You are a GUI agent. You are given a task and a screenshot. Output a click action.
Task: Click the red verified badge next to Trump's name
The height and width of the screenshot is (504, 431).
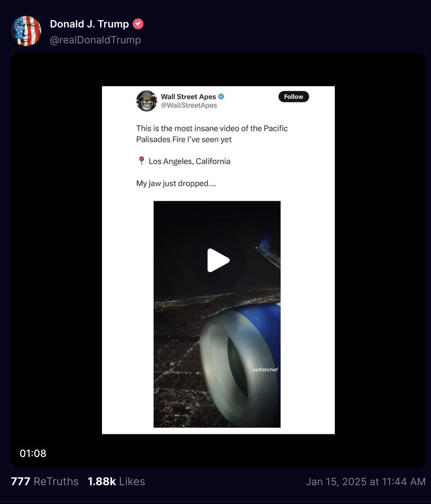click(138, 24)
